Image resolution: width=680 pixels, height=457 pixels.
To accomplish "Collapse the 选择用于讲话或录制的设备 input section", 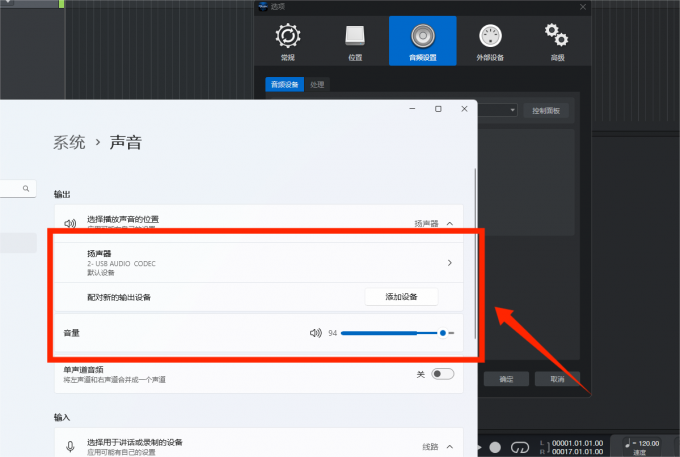I will 450,447.
